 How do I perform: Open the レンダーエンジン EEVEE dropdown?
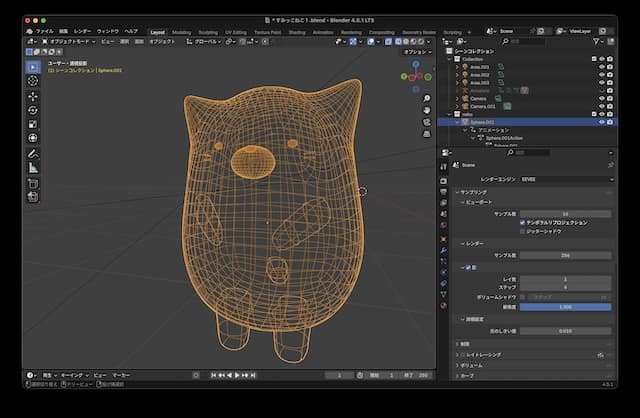(565, 178)
